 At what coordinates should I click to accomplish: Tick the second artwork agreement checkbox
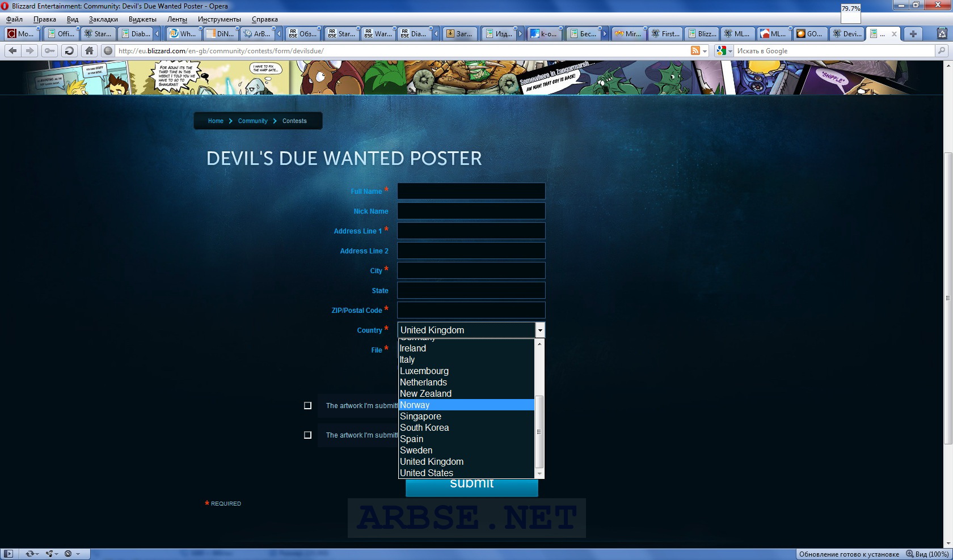[307, 435]
